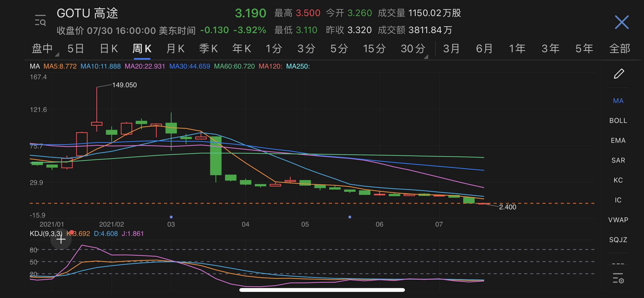Enable the BOLL overlay indicator
Image resolution: width=644 pixels, height=298 pixels.
click(x=618, y=120)
